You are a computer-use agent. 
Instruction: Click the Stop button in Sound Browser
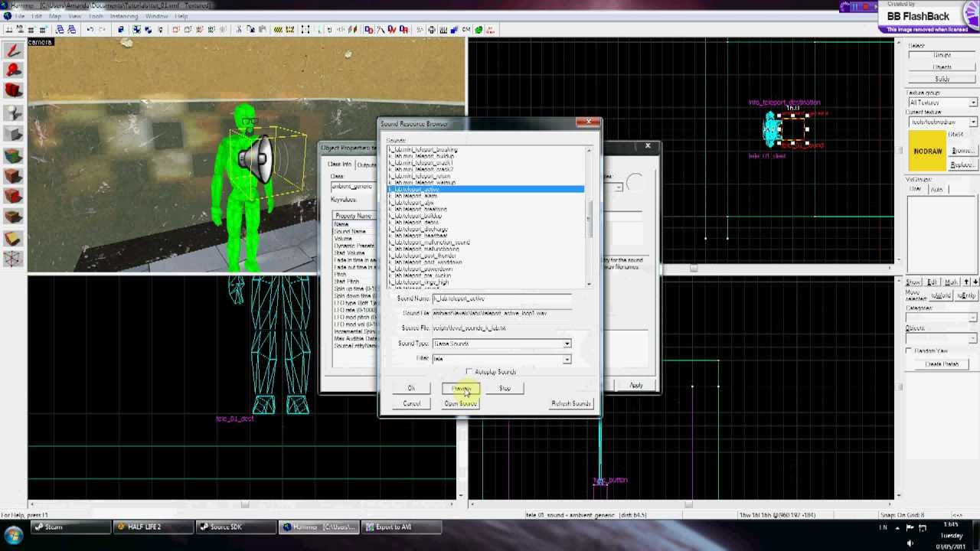[505, 389]
